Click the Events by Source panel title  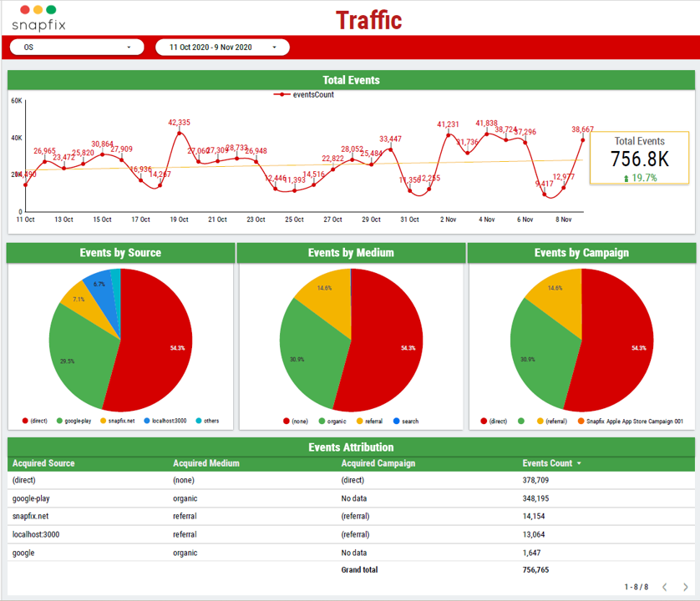pyautogui.click(x=120, y=253)
